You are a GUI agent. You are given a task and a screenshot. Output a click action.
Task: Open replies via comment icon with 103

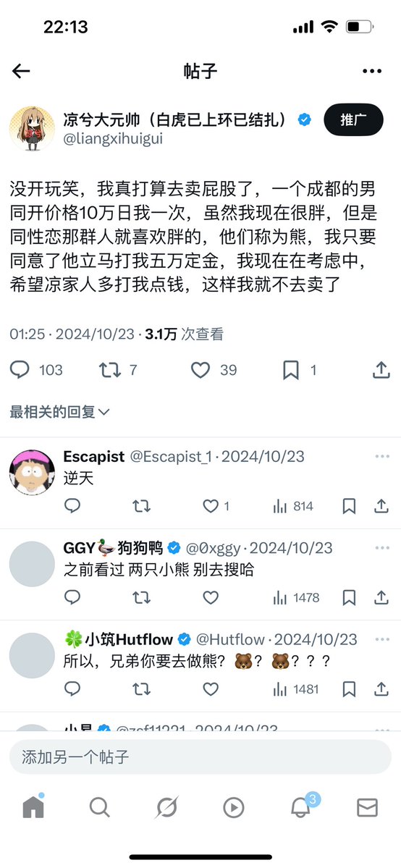[36, 370]
